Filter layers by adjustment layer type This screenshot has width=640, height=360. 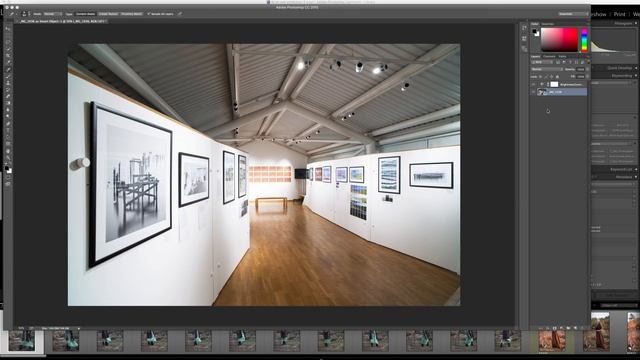[x=564, y=62]
